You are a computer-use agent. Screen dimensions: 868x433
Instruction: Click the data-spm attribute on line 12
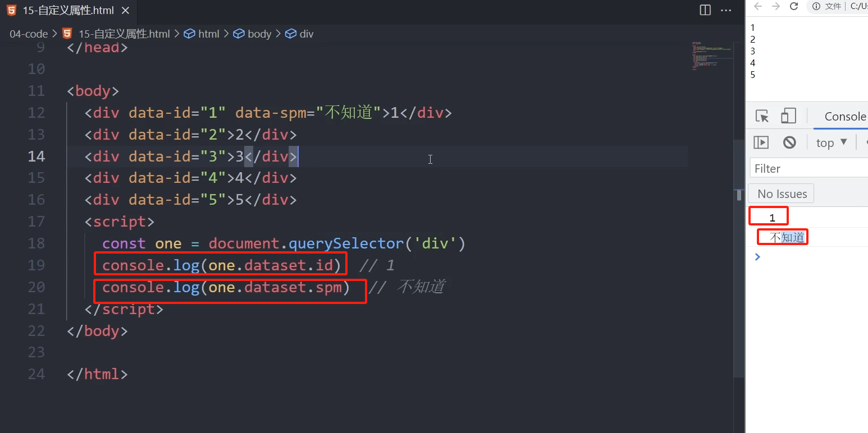[x=309, y=113]
